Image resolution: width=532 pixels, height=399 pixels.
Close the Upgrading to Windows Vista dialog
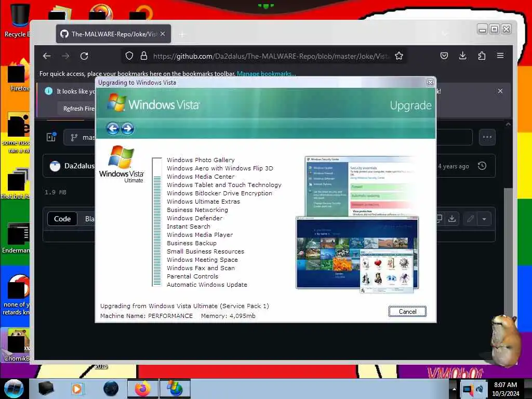(x=430, y=83)
